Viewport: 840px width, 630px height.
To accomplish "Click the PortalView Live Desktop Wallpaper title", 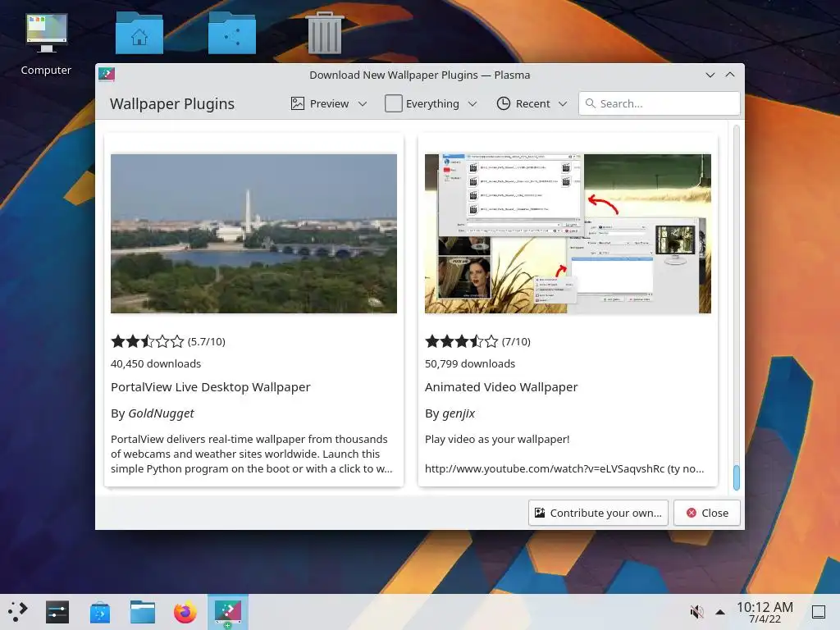I will [211, 387].
